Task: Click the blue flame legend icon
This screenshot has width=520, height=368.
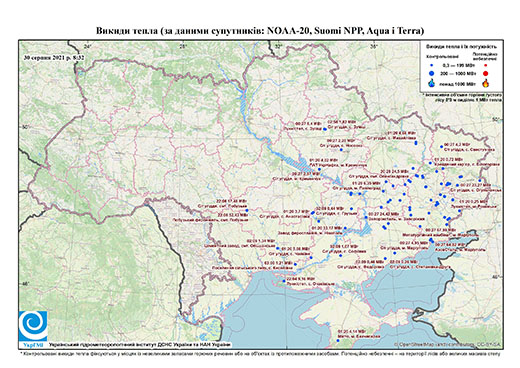Action: tap(432, 83)
